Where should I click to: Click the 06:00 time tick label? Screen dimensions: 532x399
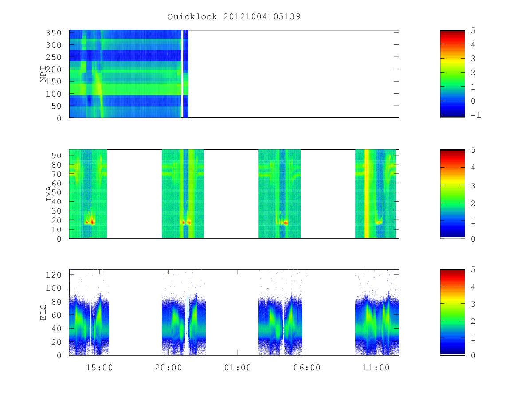[307, 368]
